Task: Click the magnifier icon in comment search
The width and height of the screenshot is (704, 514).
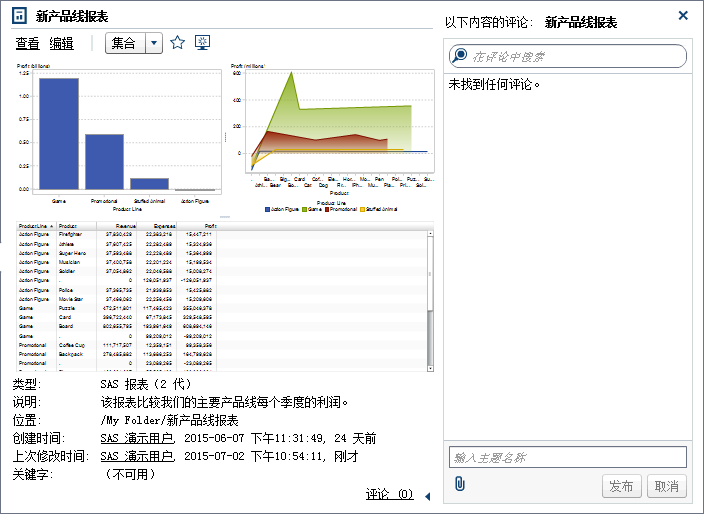Action: point(460,57)
